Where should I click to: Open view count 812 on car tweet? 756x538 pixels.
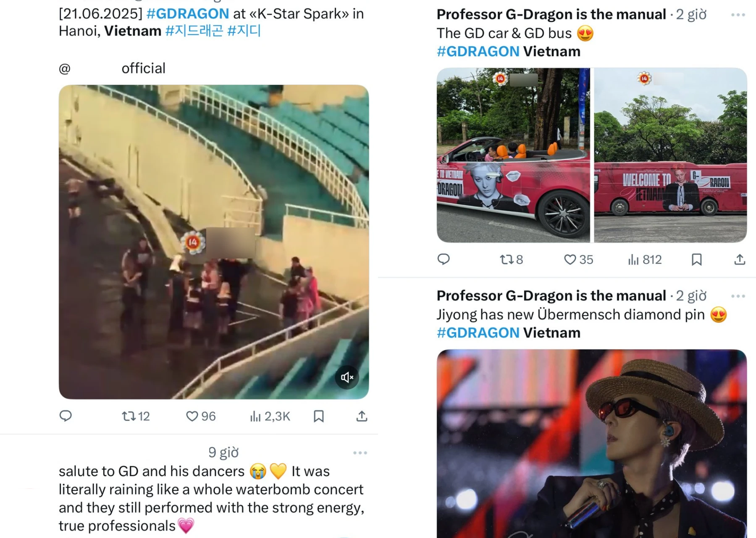pyautogui.click(x=645, y=259)
